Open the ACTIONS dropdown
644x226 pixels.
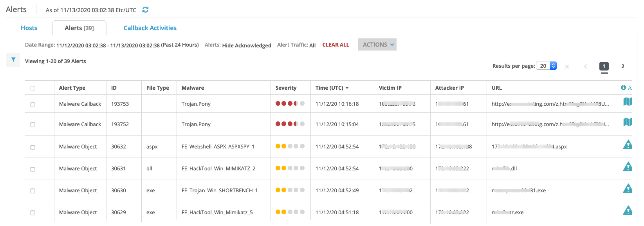pos(377,45)
